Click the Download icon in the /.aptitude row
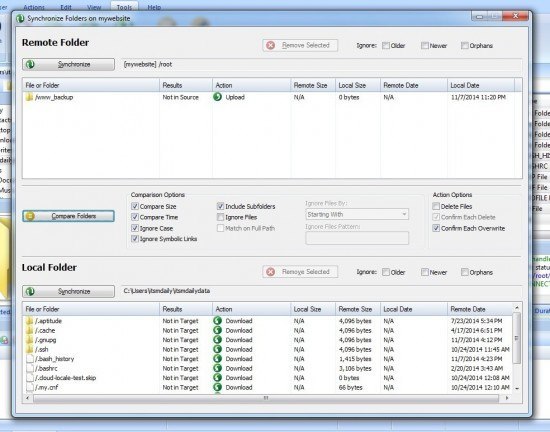The width and height of the screenshot is (550, 432). coord(217,320)
